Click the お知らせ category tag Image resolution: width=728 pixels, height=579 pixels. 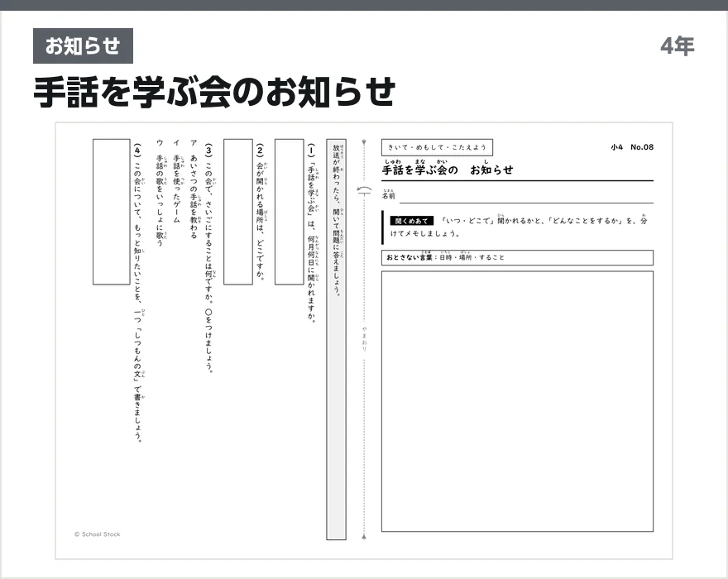(x=83, y=46)
